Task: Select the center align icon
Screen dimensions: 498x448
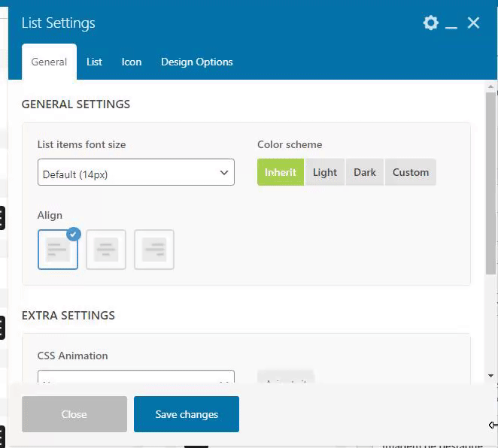Action: coord(106,250)
